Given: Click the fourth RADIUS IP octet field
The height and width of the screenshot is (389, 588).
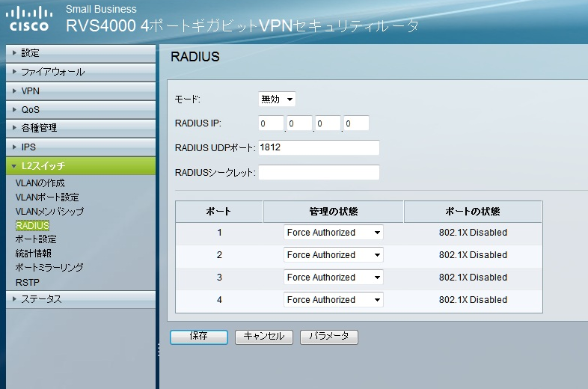Looking at the screenshot, I should coord(356,123).
